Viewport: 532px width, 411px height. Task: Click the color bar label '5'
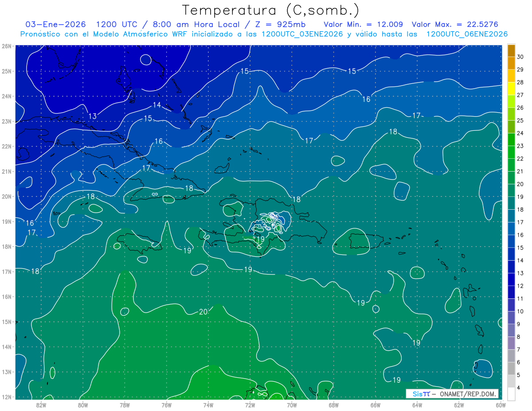click(x=519, y=375)
